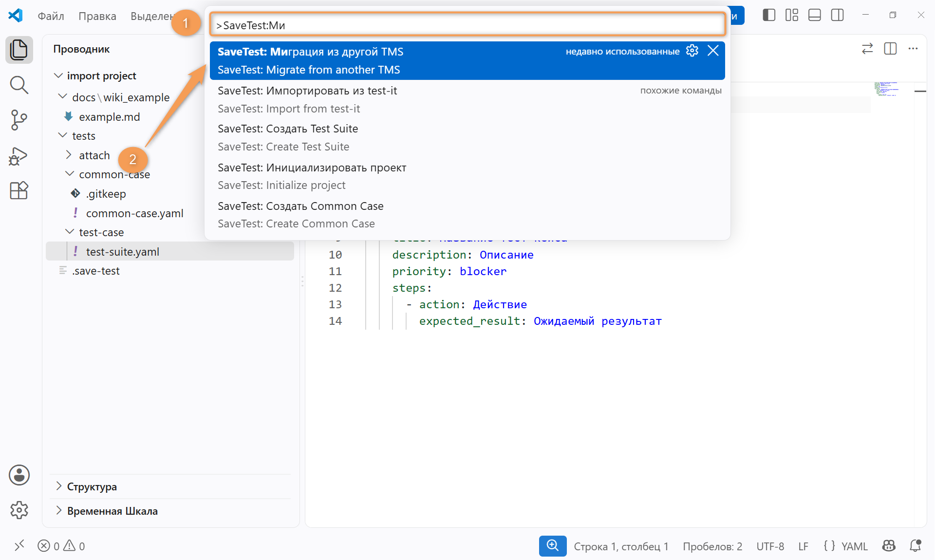Open the Customize Layout button
935x560 pixels.
tap(792, 15)
